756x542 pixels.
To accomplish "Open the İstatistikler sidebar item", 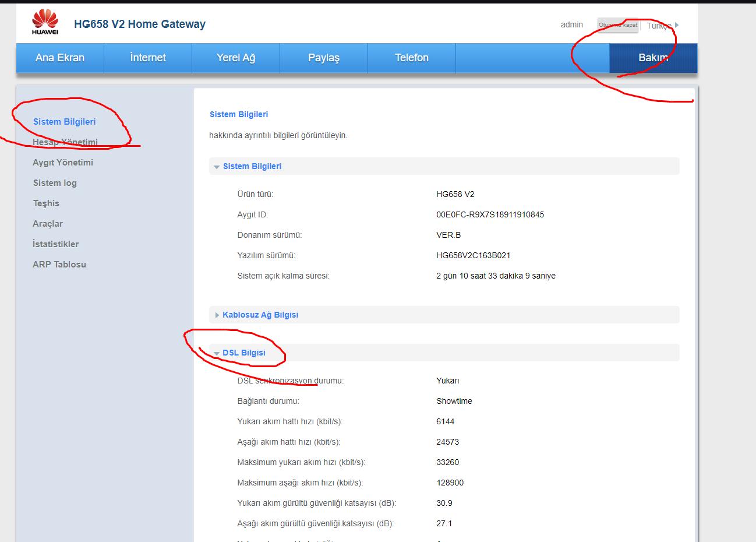I will point(56,244).
